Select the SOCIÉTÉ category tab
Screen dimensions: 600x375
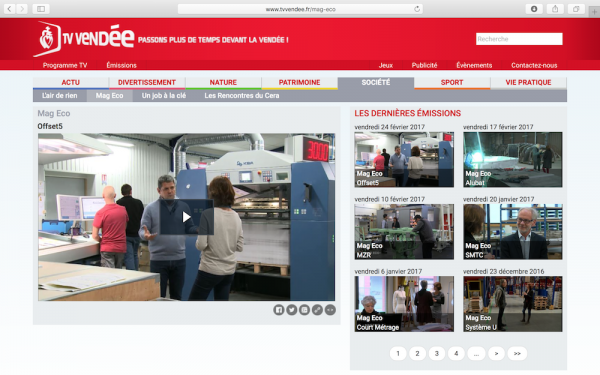pyautogui.click(x=376, y=83)
